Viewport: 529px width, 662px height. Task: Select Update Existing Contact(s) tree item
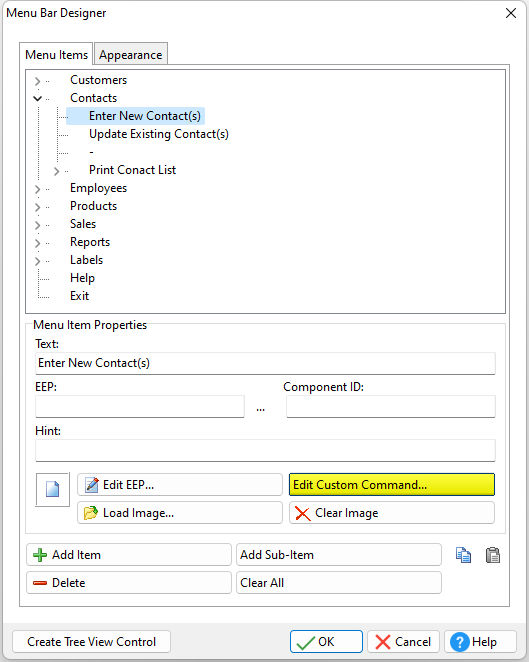159,134
